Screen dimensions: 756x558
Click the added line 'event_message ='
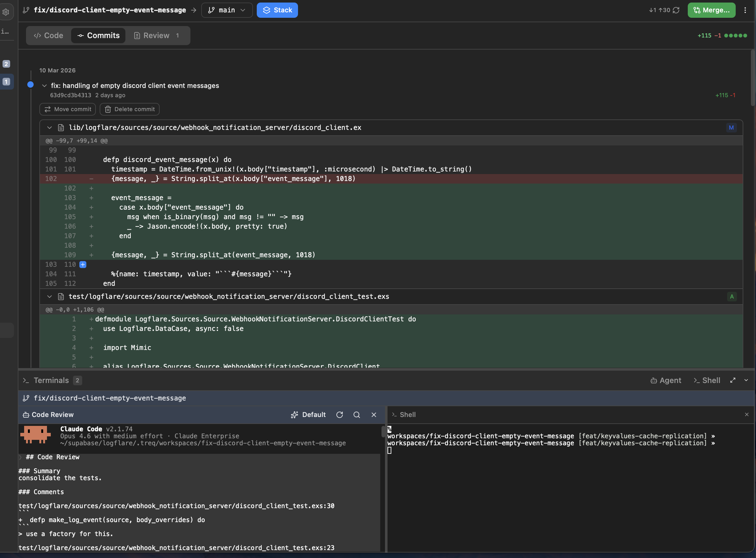[x=391, y=198]
